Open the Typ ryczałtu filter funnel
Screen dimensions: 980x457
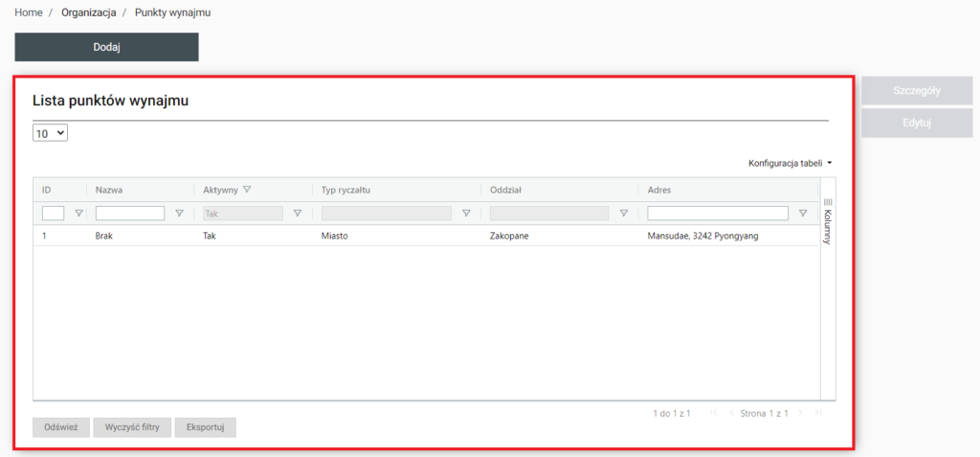pyautogui.click(x=466, y=214)
